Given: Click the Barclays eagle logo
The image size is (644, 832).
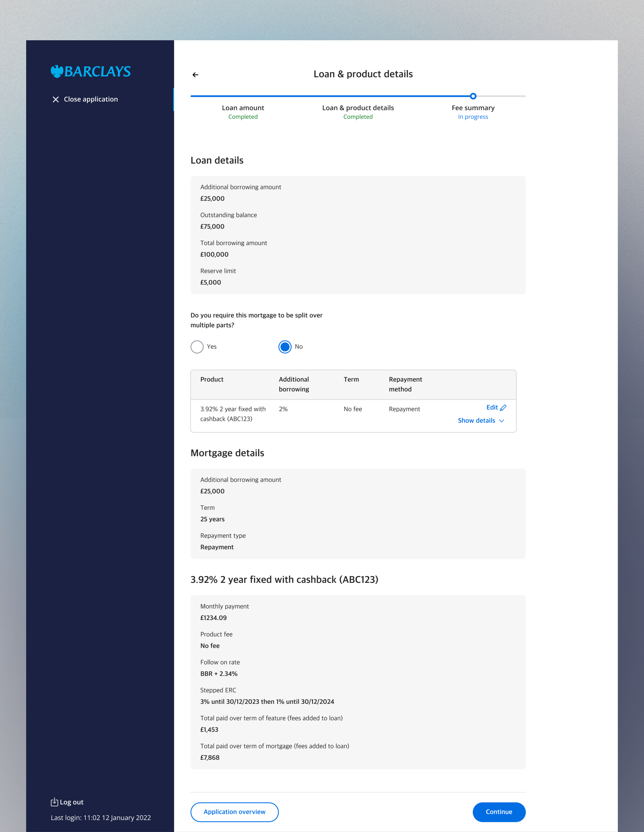Looking at the screenshot, I should tap(57, 71).
